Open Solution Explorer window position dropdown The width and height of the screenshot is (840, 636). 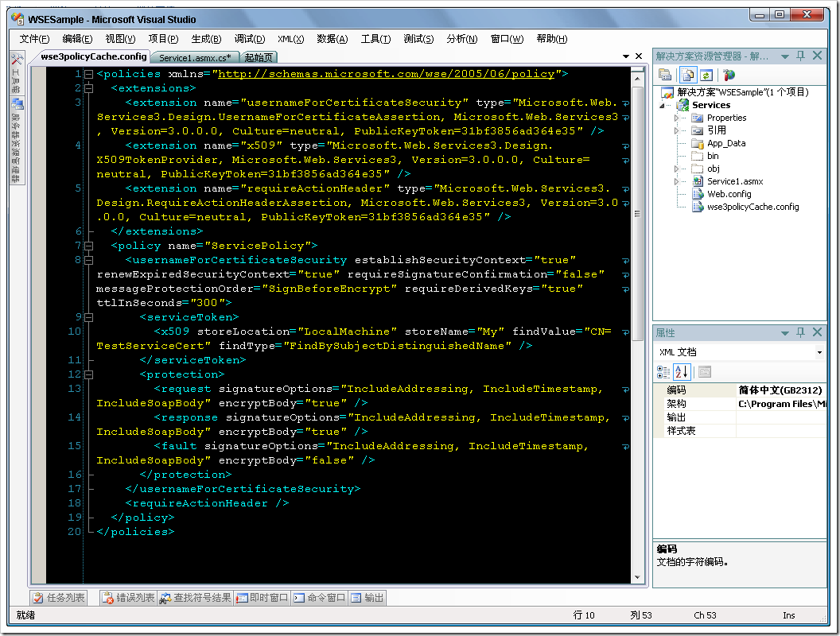(785, 56)
